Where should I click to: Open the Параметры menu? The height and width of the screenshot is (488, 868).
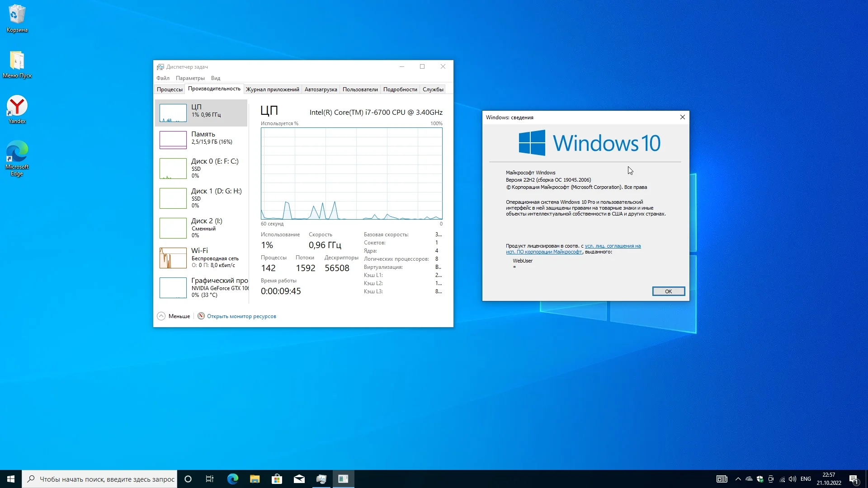190,78
